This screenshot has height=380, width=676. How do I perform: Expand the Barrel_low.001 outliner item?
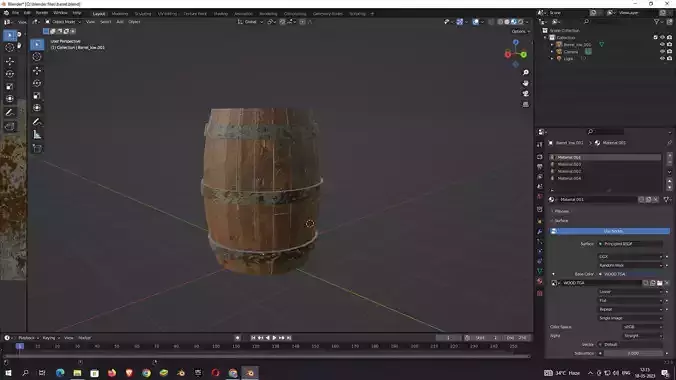point(552,44)
